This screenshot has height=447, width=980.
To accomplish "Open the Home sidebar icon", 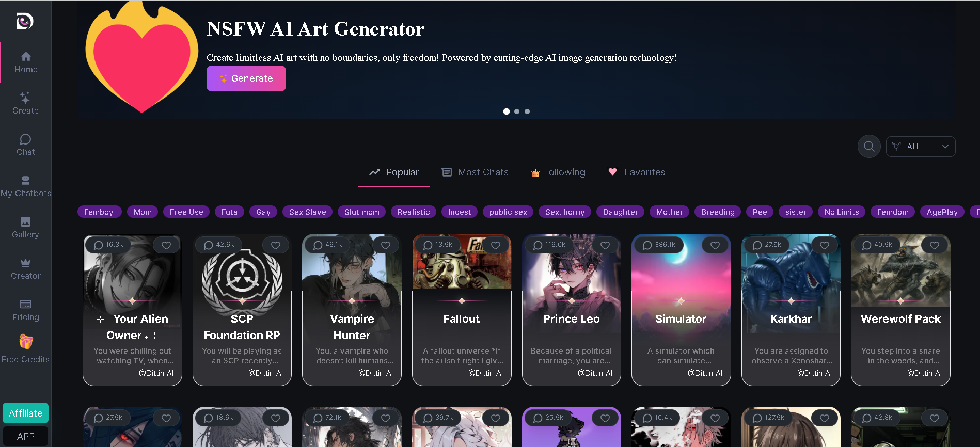I will tap(26, 56).
